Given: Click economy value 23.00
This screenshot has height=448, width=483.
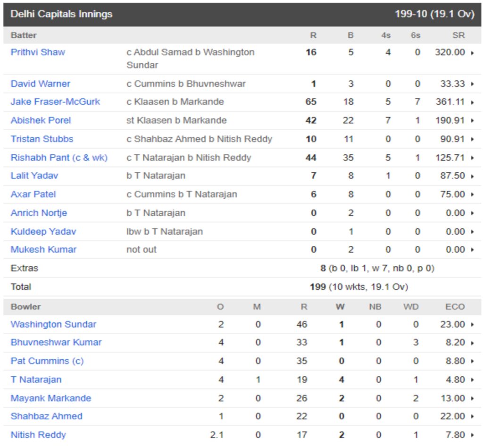Looking at the screenshot, I should pyautogui.click(x=452, y=324).
